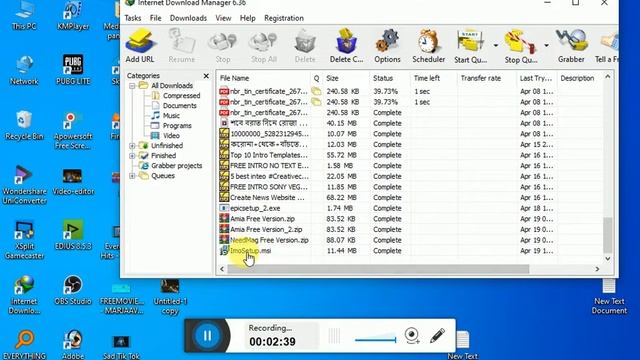Click the Add URL toolbar icon

coord(140,46)
